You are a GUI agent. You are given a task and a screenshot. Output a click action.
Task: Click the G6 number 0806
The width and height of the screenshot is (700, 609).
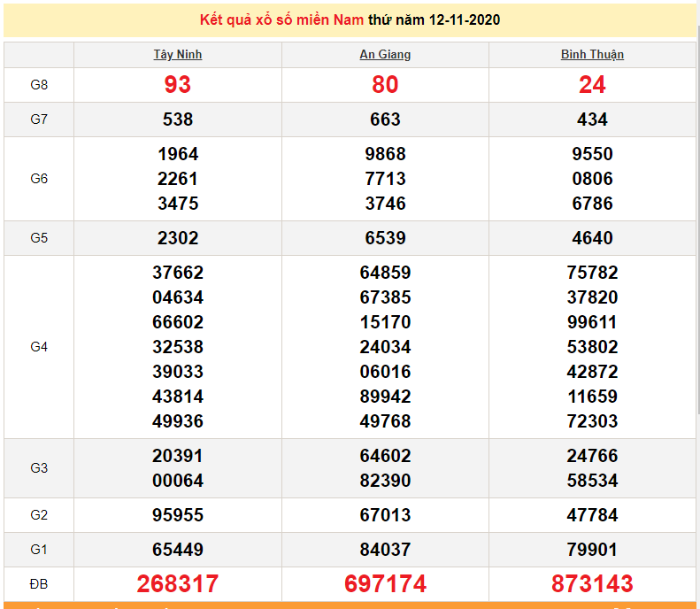point(592,179)
